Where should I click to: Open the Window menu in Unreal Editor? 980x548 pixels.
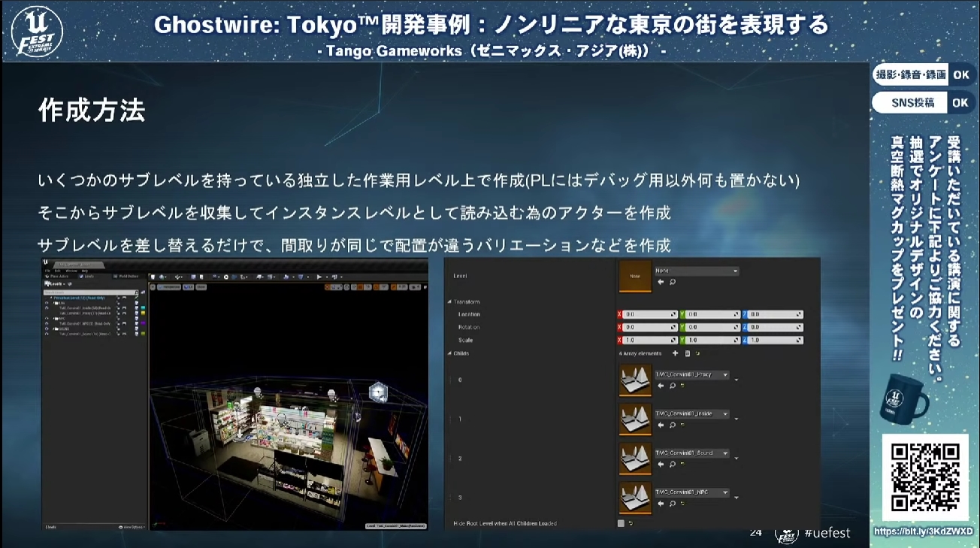pyautogui.click(x=70, y=271)
